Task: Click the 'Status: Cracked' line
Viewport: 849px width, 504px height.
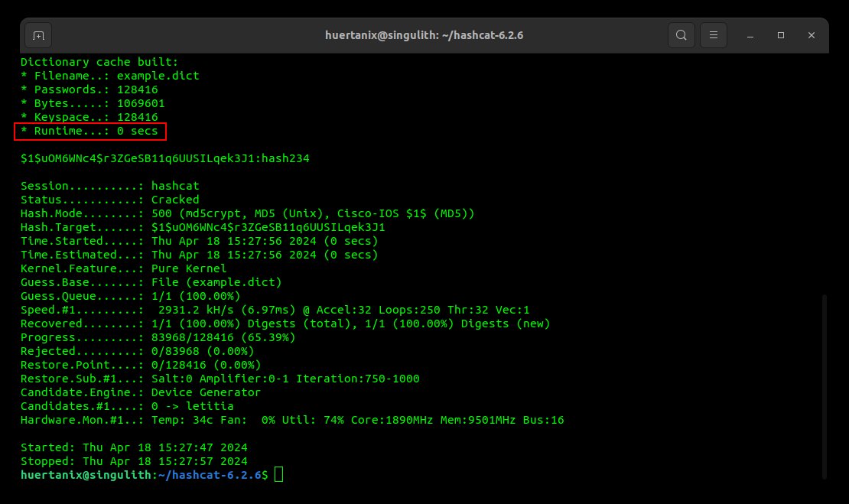Action: click(110, 200)
